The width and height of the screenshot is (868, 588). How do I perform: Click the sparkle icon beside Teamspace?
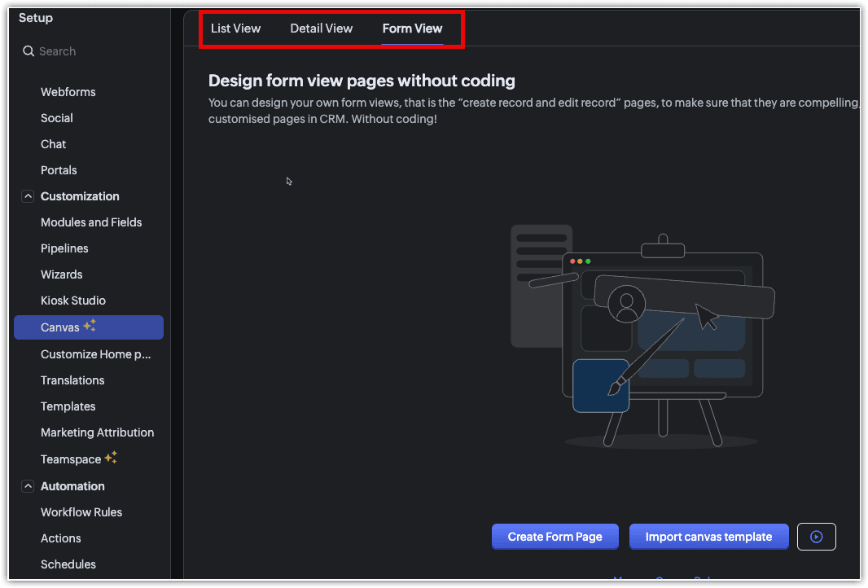click(111, 459)
